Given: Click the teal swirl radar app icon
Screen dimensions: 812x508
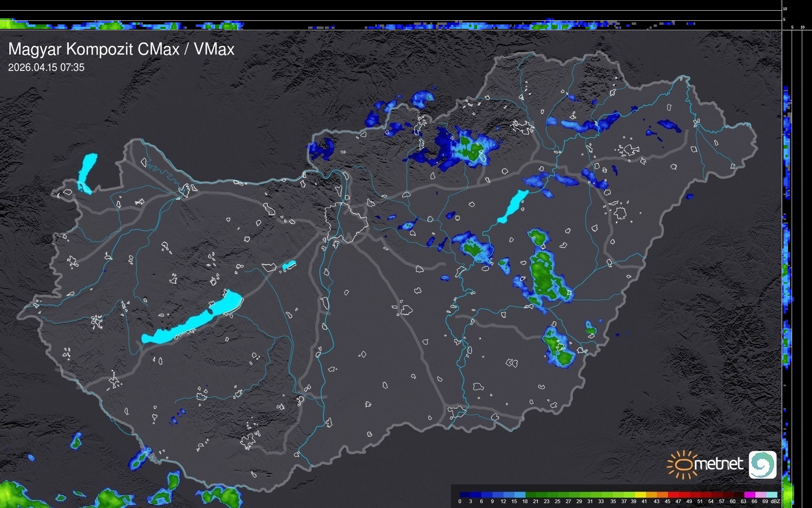Looking at the screenshot, I should click(762, 464).
